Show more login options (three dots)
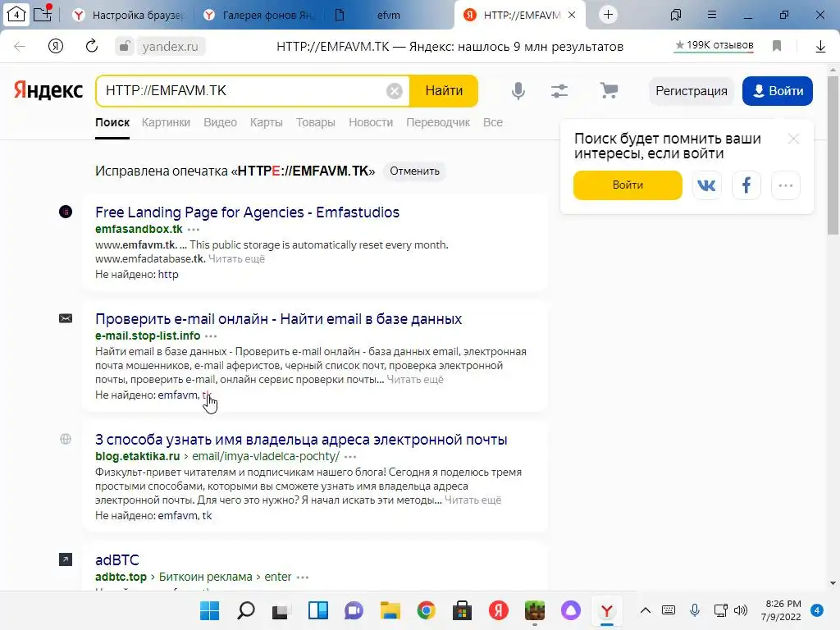Viewport: 840px width, 630px height. pos(785,185)
